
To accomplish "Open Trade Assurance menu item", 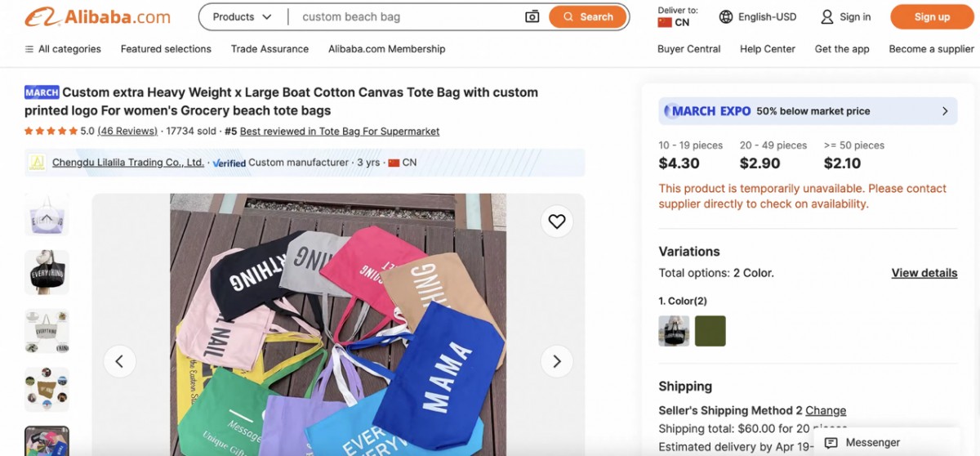I will pyautogui.click(x=269, y=49).
